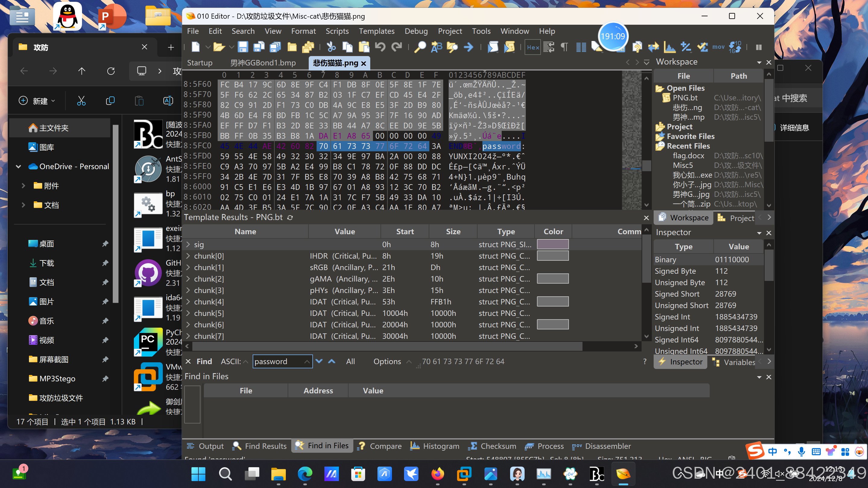
Task: Click the All button in Find bar
Action: [x=350, y=361]
